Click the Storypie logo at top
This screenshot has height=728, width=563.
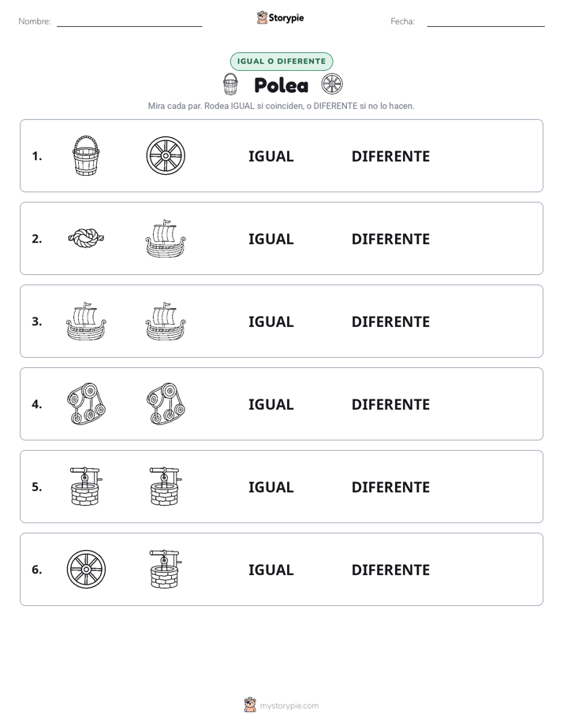[281, 17]
